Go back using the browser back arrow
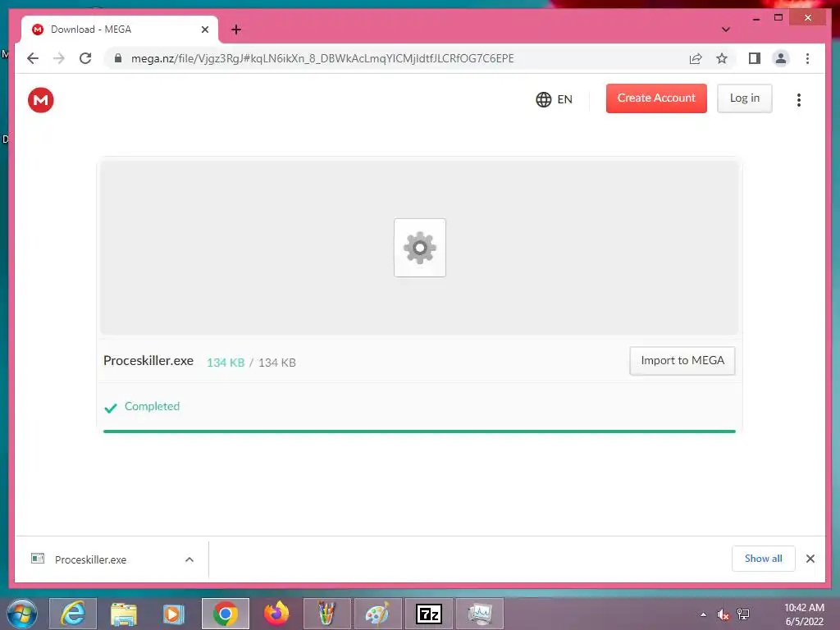 [33, 58]
